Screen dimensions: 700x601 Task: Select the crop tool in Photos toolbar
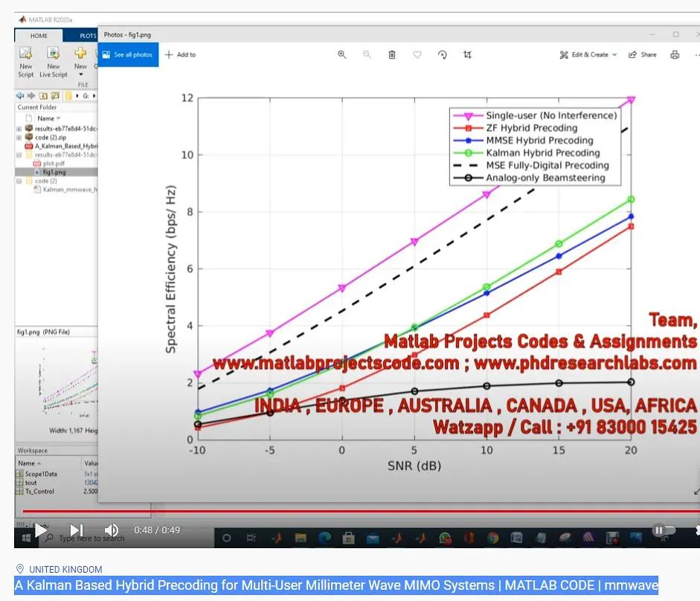click(467, 54)
